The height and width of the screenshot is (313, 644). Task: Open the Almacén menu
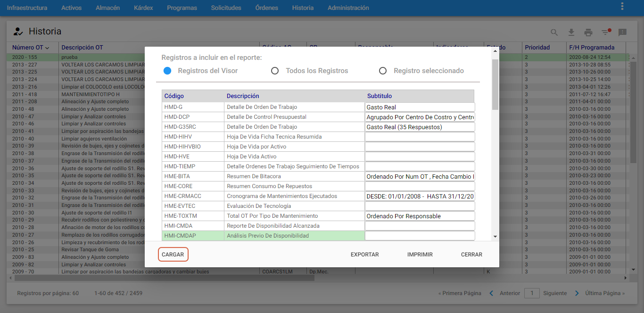tap(107, 8)
